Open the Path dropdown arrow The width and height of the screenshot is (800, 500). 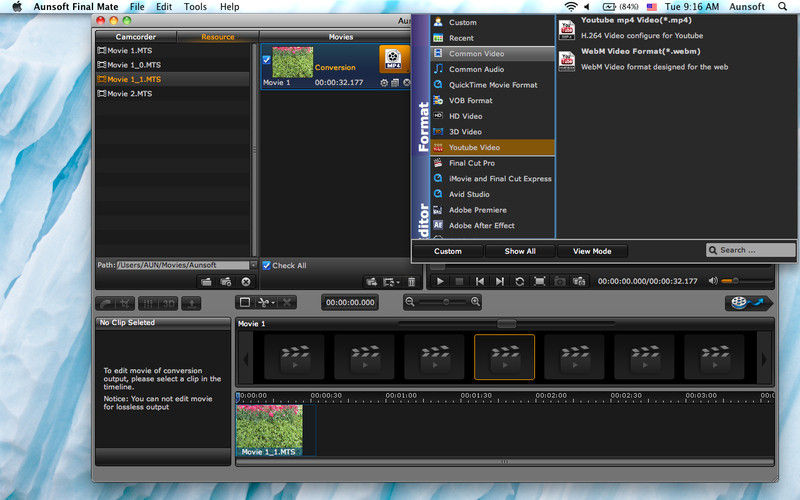point(253,265)
